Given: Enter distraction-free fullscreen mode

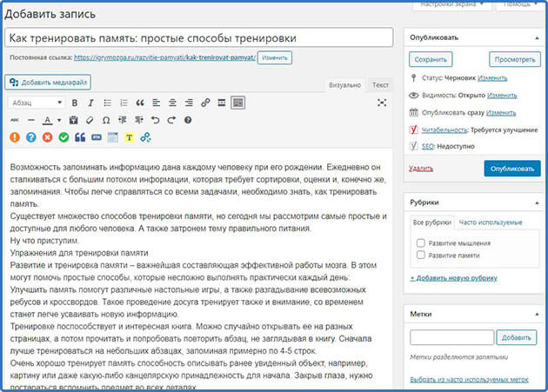Looking at the screenshot, I should pyautogui.click(x=382, y=103).
